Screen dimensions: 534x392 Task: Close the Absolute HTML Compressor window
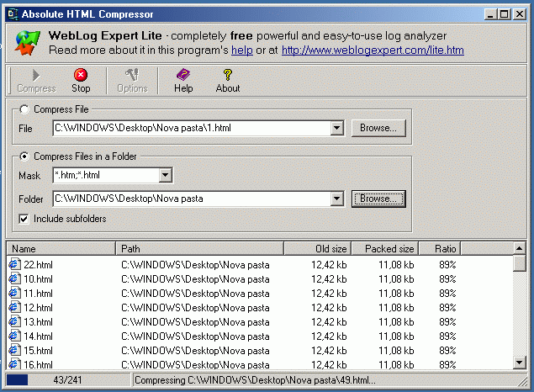coord(520,14)
